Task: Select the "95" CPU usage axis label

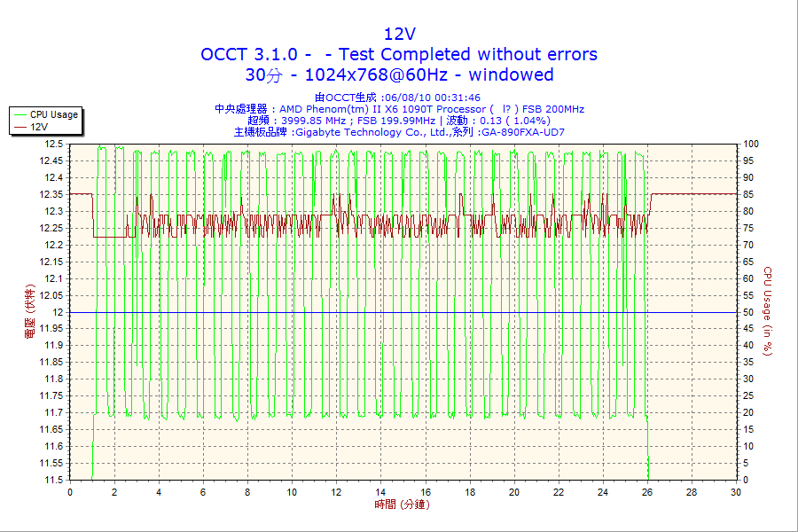Action: 748,160
